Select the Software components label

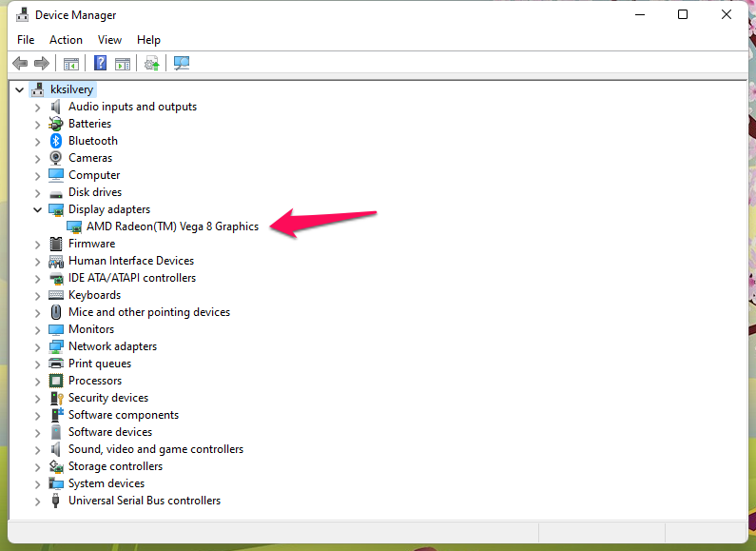click(124, 415)
